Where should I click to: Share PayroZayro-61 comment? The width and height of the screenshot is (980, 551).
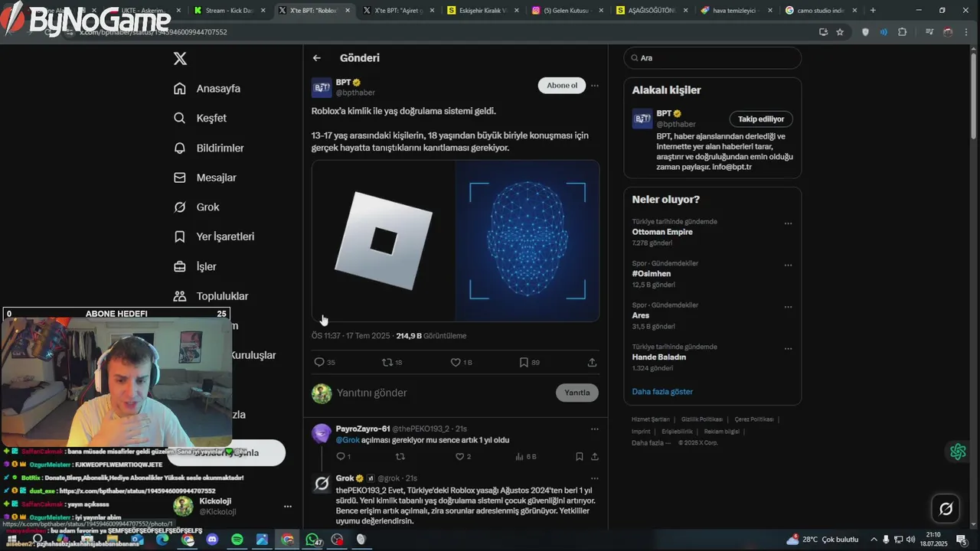[594, 457]
